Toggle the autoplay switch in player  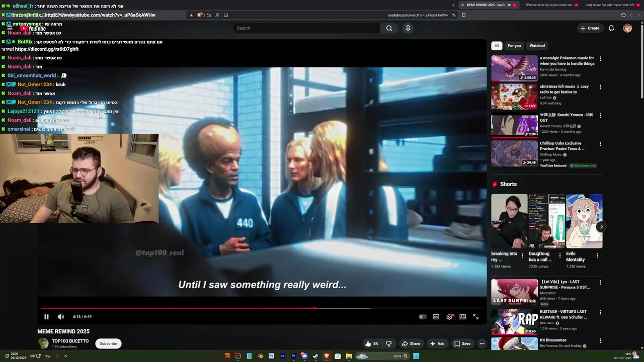point(423,317)
